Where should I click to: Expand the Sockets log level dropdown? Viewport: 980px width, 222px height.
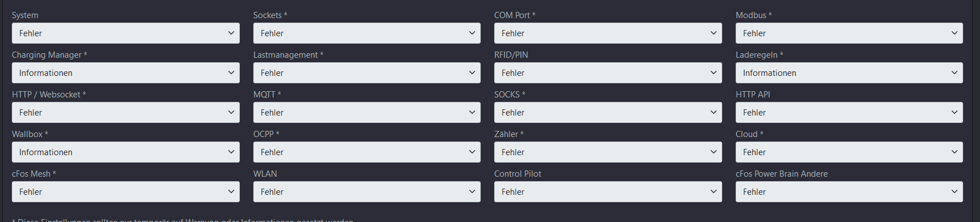367,33
